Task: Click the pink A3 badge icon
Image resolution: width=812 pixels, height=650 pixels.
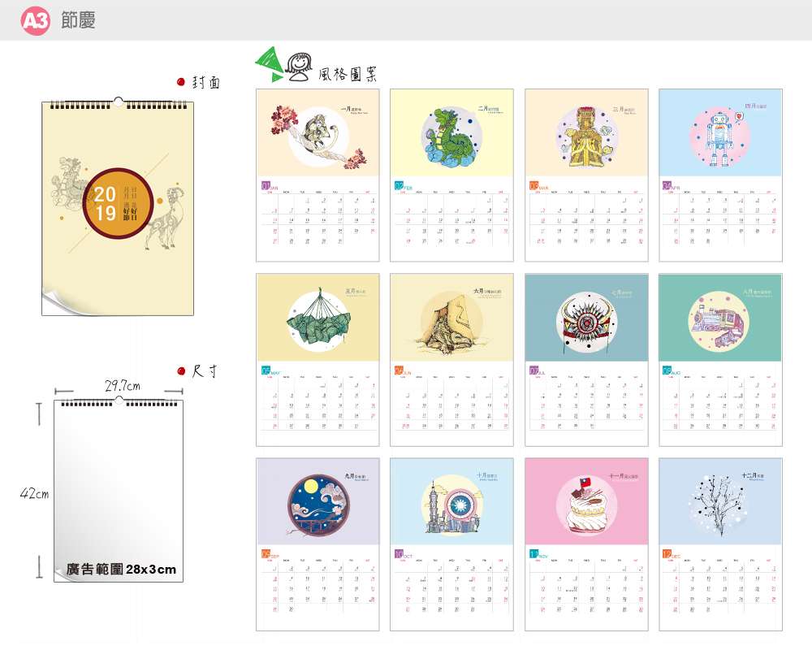Action: [35, 21]
